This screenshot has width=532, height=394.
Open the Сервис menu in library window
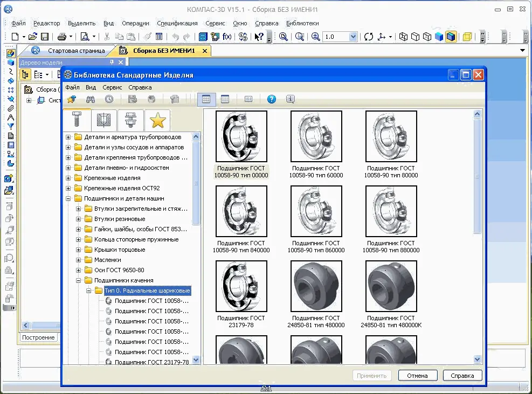point(112,87)
